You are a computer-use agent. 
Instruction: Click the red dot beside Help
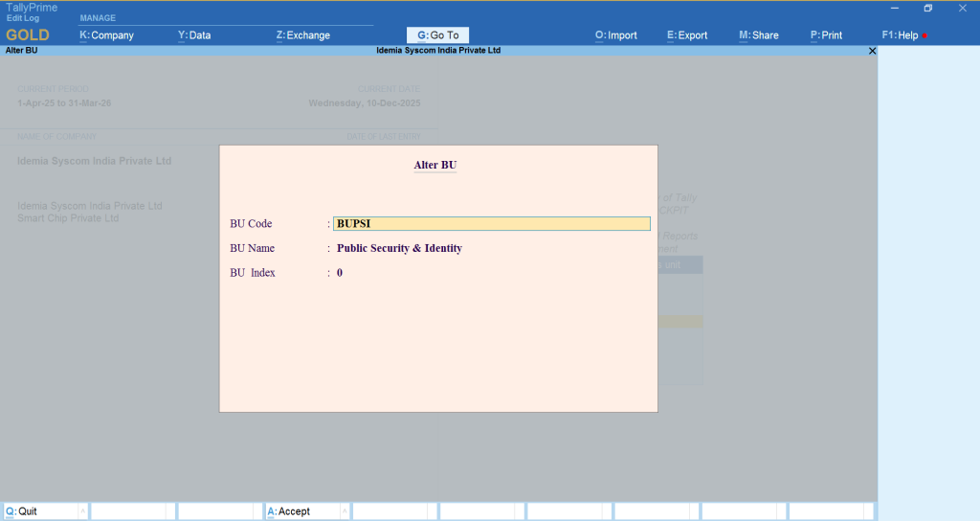point(924,36)
